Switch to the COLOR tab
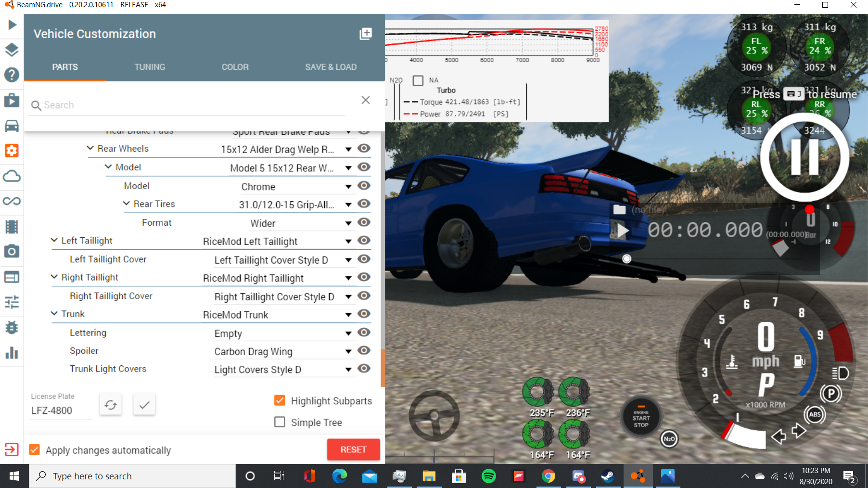 pos(235,67)
